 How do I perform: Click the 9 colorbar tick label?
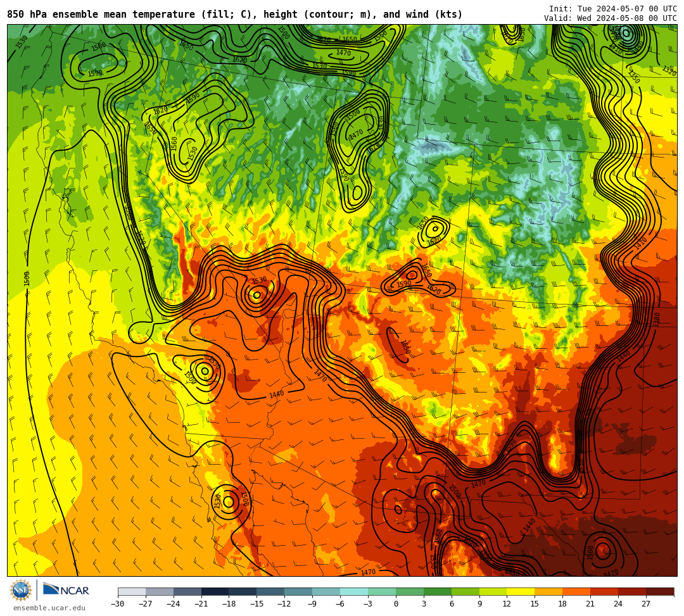coord(479,604)
